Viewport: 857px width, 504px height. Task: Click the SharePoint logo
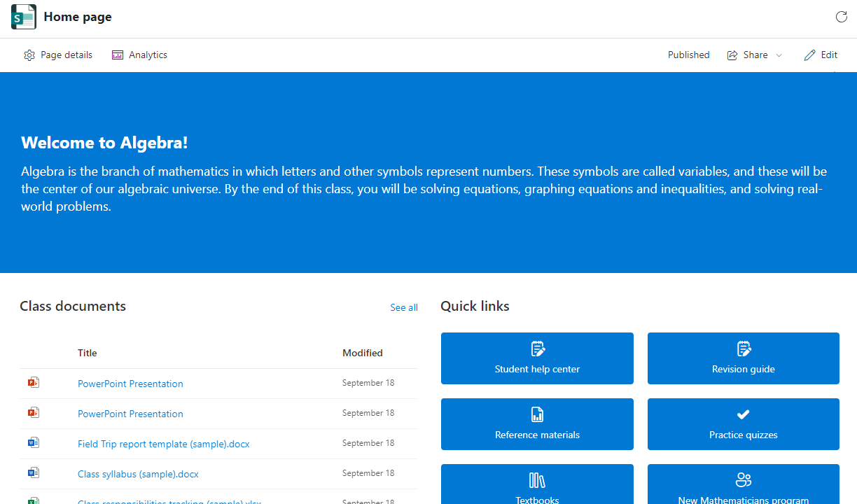coord(23,16)
